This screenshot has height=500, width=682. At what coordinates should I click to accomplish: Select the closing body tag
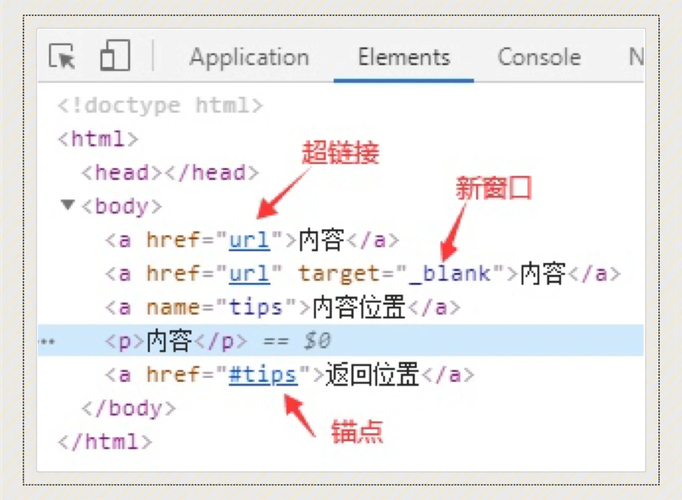[128, 408]
